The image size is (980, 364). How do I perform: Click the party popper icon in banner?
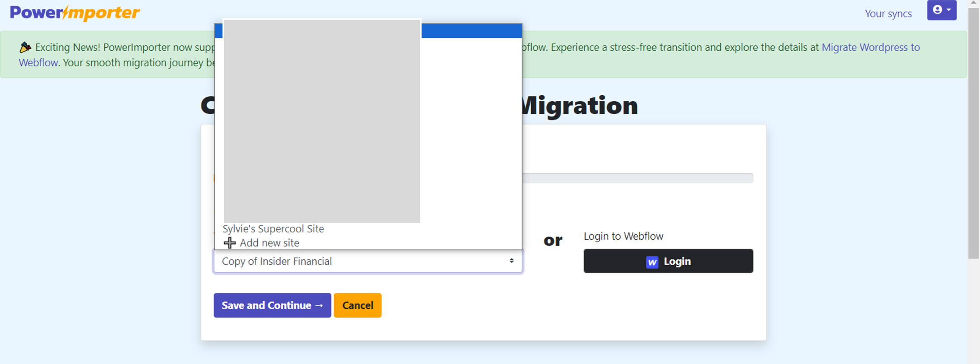[25, 47]
